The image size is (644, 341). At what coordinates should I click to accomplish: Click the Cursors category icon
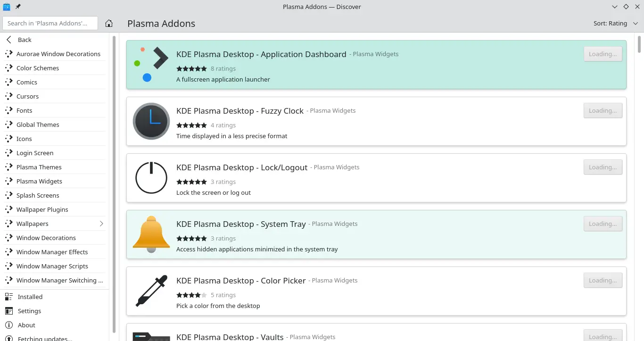(9, 96)
